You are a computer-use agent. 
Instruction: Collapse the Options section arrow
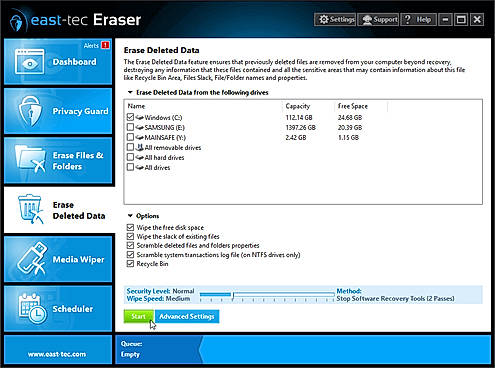point(130,216)
